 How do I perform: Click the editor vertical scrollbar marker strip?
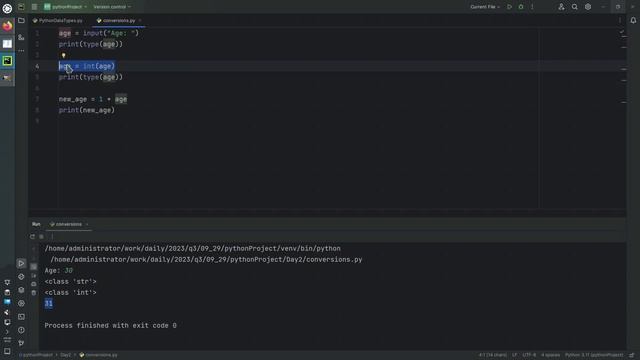(624, 118)
